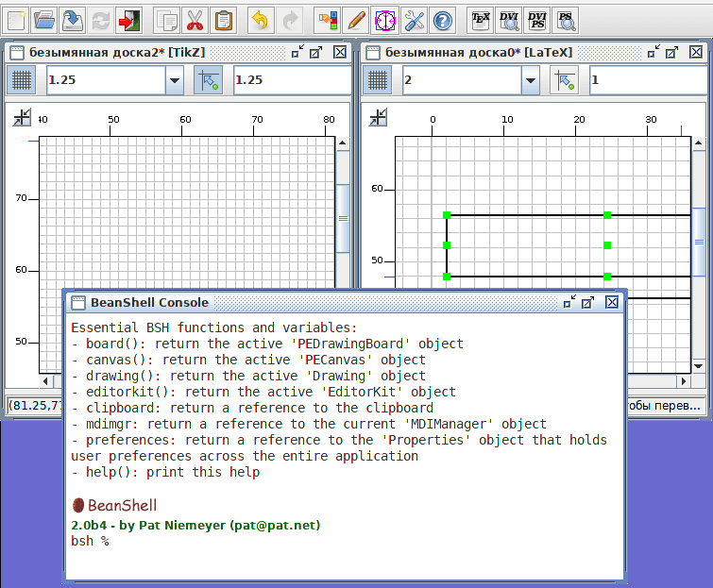The image size is (713, 588).
Task: Iconify the TikZ board window
Action: [297, 52]
